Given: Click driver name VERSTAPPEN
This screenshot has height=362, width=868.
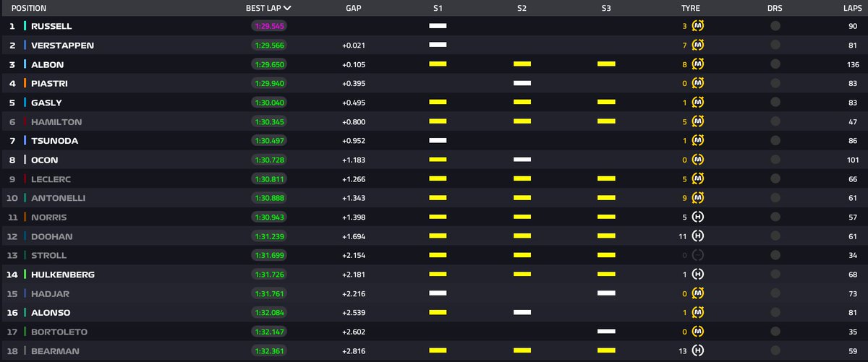Looking at the screenshot, I should pyautogui.click(x=62, y=45).
